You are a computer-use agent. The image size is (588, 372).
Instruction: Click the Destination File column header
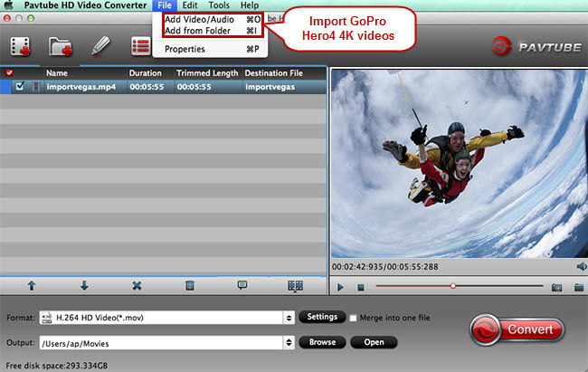(274, 73)
